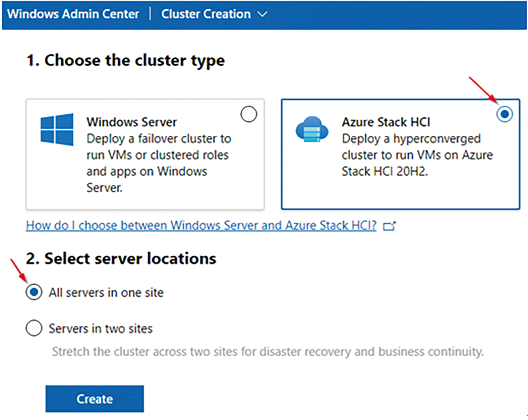This screenshot has width=528, height=420.
Task: Expand the Cluster Creation dropdown chevron
Action: (x=262, y=14)
